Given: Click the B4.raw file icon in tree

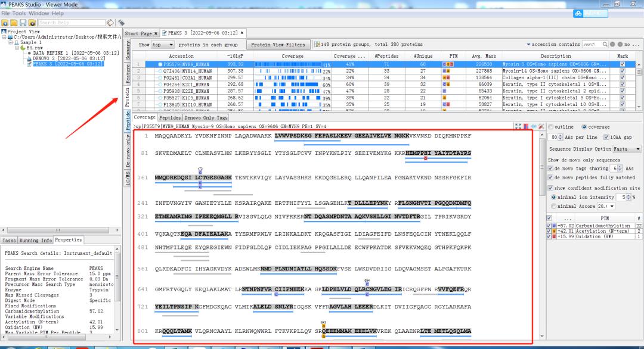Looking at the screenshot, I should [23, 48].
